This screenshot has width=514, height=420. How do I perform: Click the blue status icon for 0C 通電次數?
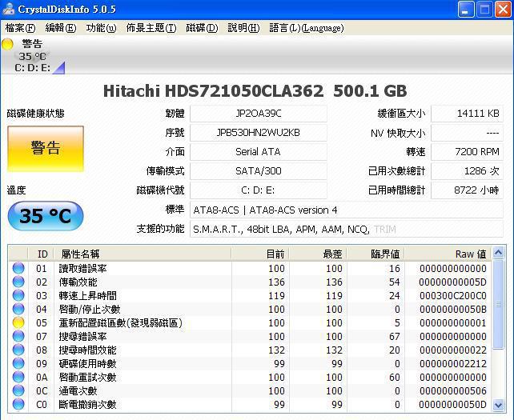coord(18,391)
